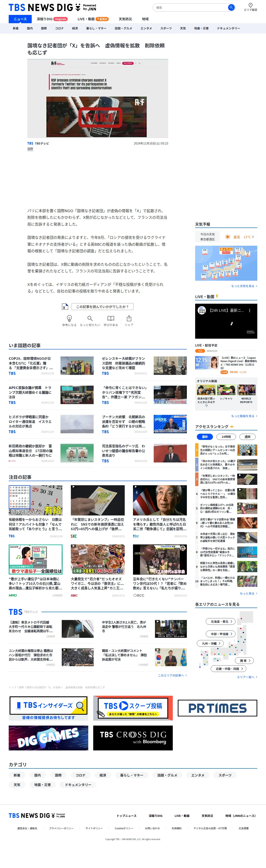
Task: Open the エリア設定 location pin icon
Action: click(250, 5)
